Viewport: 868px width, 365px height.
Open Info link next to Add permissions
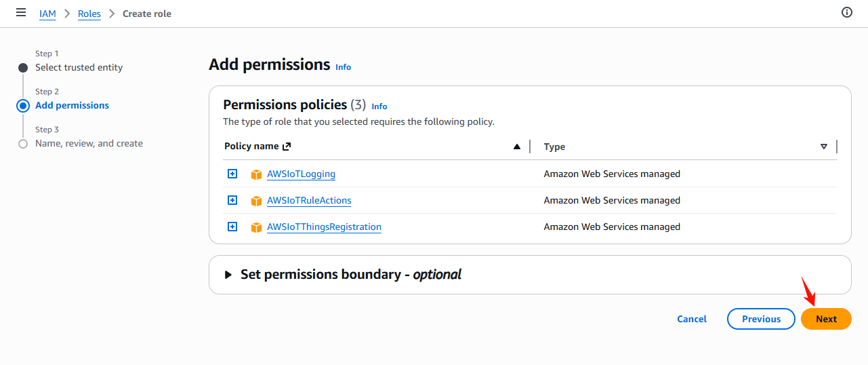pos(344,67)
